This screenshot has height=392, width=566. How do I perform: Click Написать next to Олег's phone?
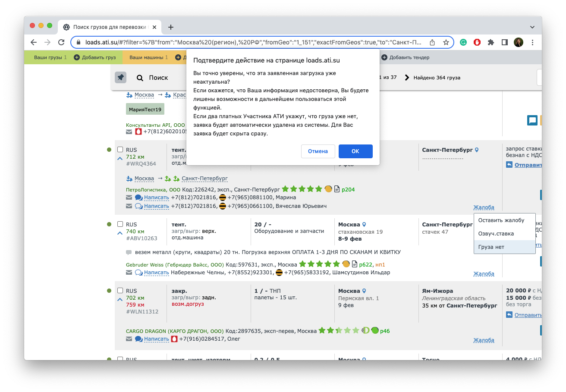point(156,339)
